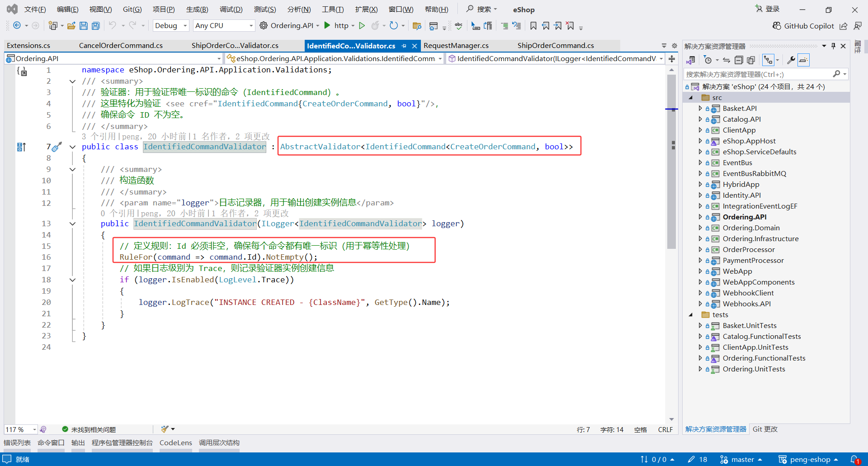Click the 登录 sign-in button
This screenshot has height=466, width=868.
pyautogui.click(x=768, y=9)
